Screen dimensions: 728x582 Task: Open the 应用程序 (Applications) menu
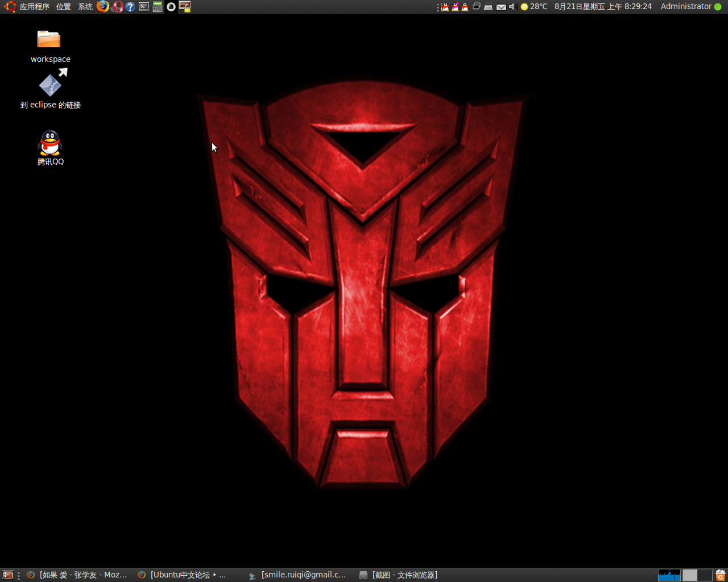click(x=34, y=7)
